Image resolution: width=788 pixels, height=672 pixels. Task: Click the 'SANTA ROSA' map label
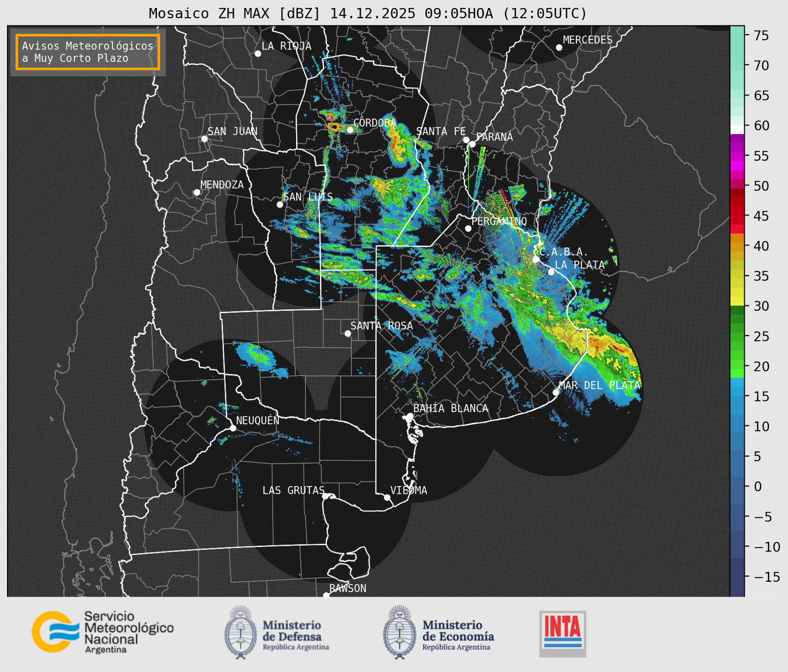coord(382,326)
